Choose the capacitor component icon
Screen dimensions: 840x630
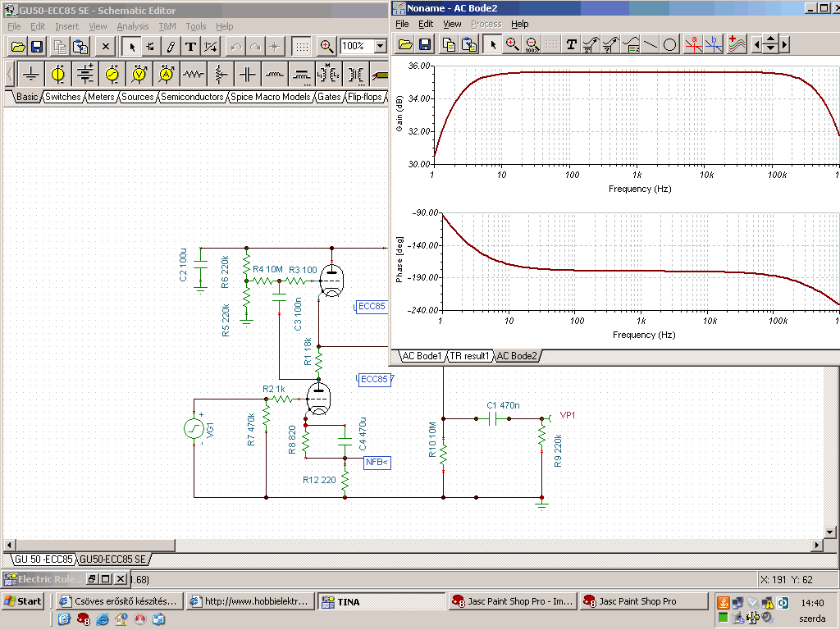(247, 75)
